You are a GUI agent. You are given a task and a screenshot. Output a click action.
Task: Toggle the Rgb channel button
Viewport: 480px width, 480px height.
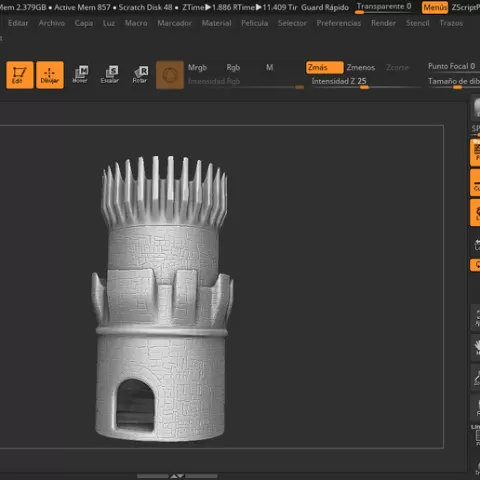[233, 67]
